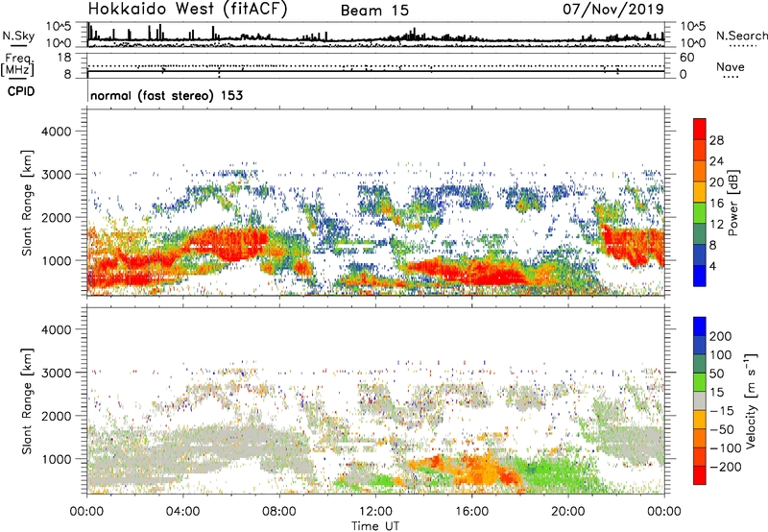Click the '20:00' time tick label
768x532 pixels.
point(567,512)
